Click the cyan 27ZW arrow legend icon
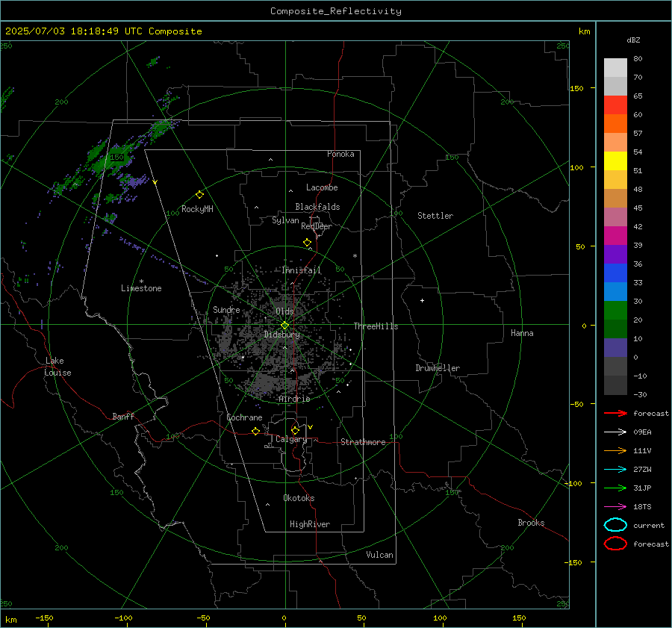This screenshot has height=628, width=672. pos(615,470)
